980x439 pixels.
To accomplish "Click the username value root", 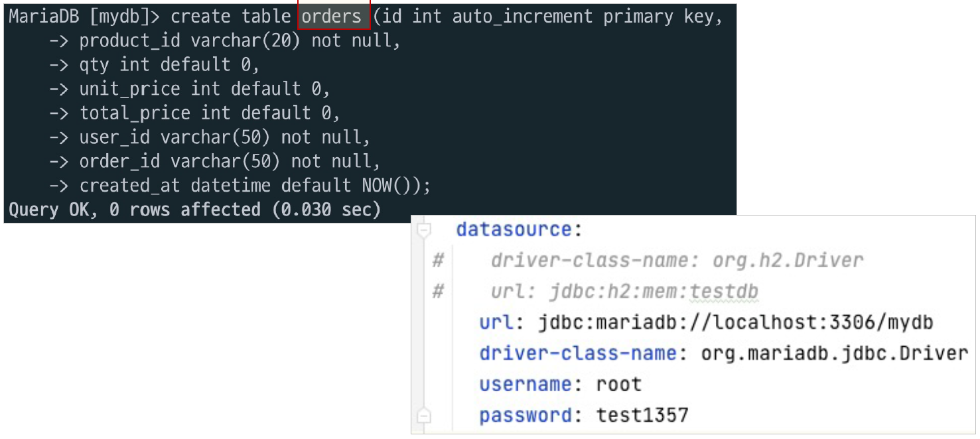I will [x=619, y=385].
